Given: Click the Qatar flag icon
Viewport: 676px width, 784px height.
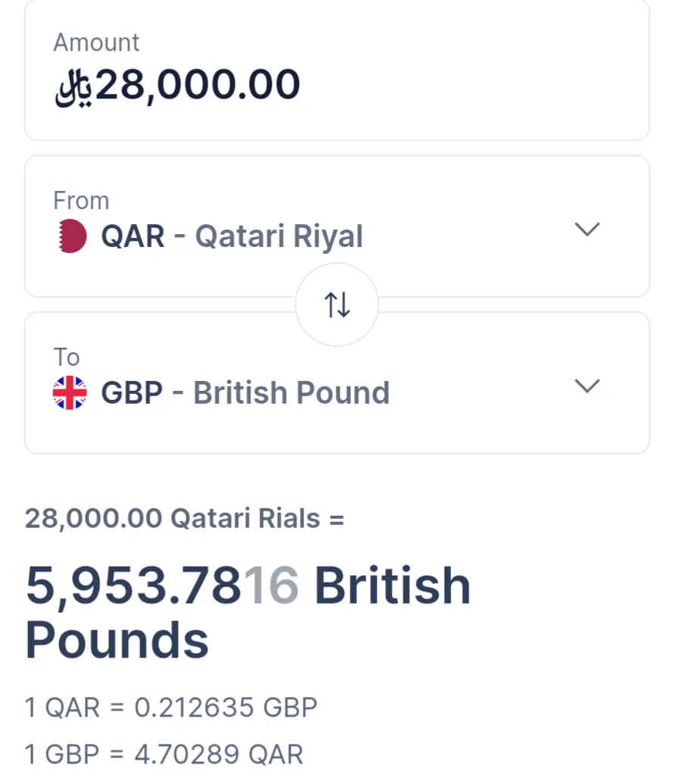Looking at the screenshot, I should point(70,236).
